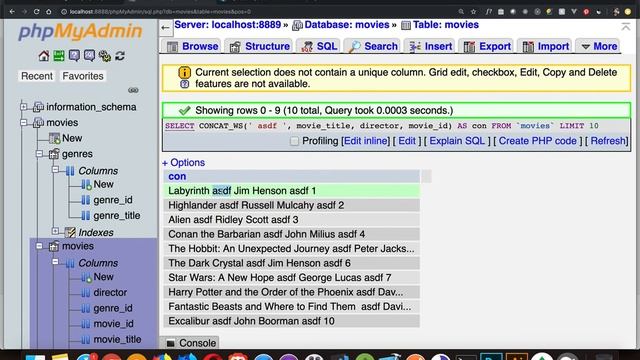The height and width of the screenshot is (360, 640).
Task: Open the phpMyAdmin Home icon
Action: pyautogui.click(x=44, y=56)
